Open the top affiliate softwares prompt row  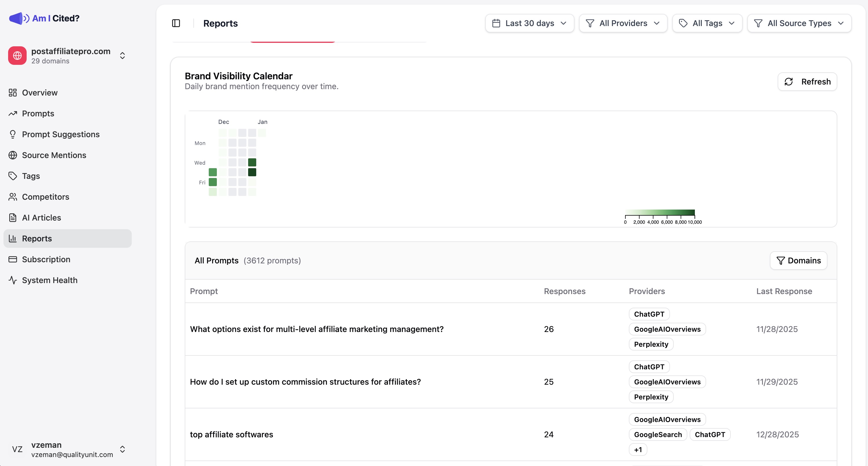[232, 434]
